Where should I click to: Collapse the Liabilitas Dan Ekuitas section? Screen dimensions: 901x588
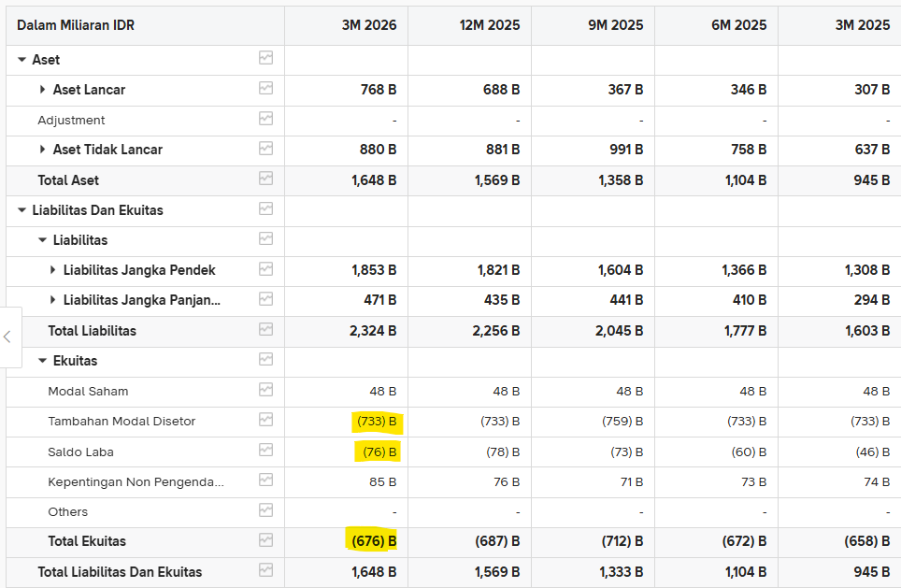point(21,210)
